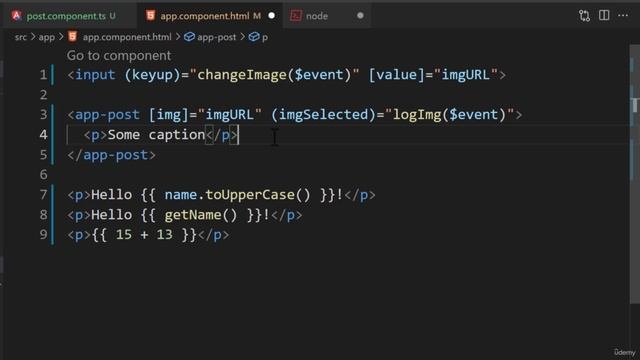This screenshot has height=360, width=640.
Task: Click line number 4 in gutter
Action: pyautogui.click(x=43, y=135)
